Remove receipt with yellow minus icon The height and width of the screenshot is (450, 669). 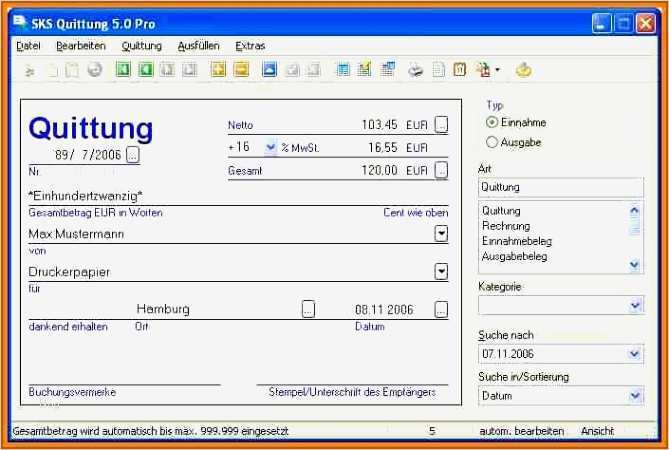point(241,70)
